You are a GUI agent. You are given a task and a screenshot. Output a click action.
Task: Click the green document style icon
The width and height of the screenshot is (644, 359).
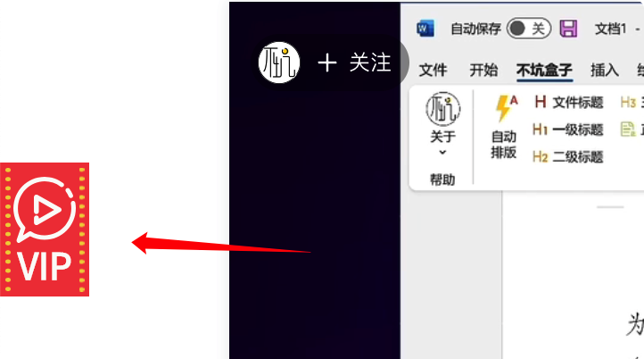click(x=628, y=129)
